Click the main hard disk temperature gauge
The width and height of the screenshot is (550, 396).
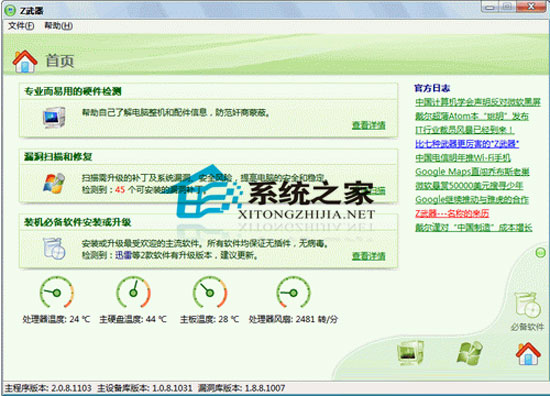[x=133, y=292]
